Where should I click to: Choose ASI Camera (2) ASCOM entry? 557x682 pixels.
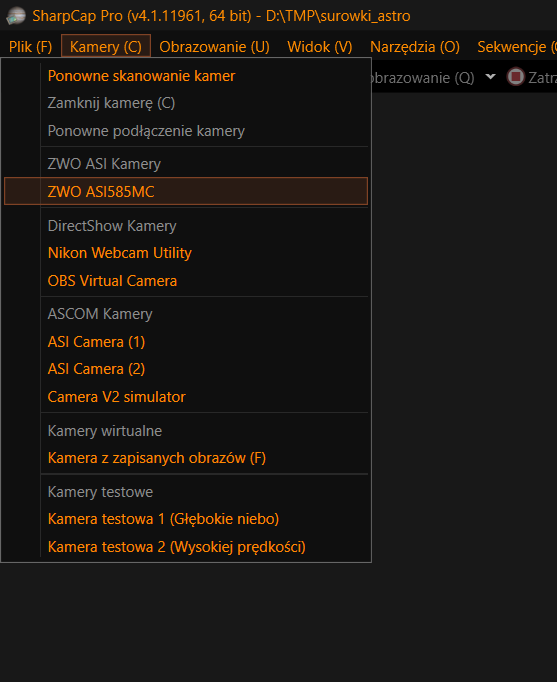point(96,369)
